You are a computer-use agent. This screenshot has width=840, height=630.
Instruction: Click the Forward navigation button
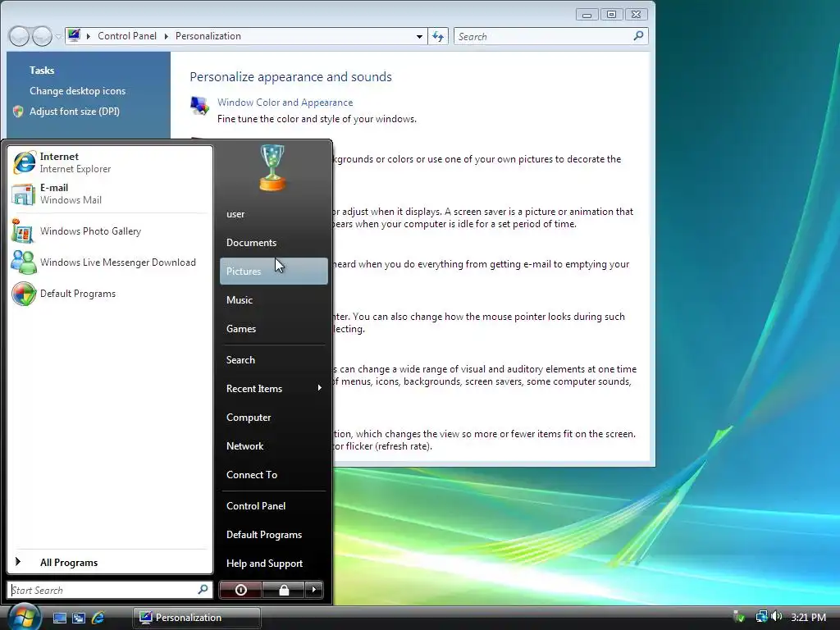(42, 36)
